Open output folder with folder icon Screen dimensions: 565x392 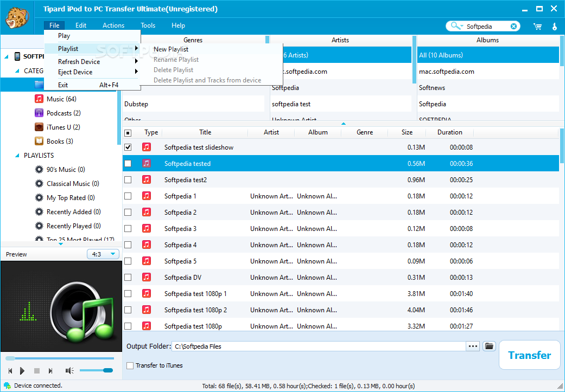click(489, 346)
